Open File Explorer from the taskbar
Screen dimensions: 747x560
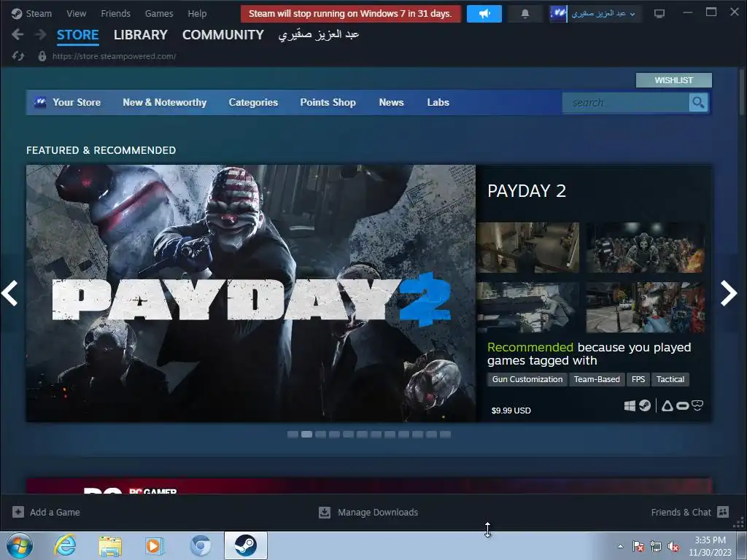[110, 545]
